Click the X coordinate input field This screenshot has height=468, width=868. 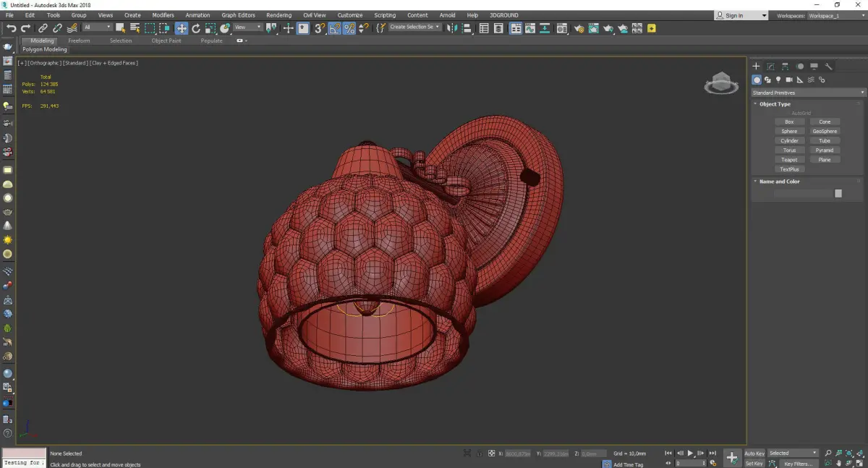[x=518, y=454]
